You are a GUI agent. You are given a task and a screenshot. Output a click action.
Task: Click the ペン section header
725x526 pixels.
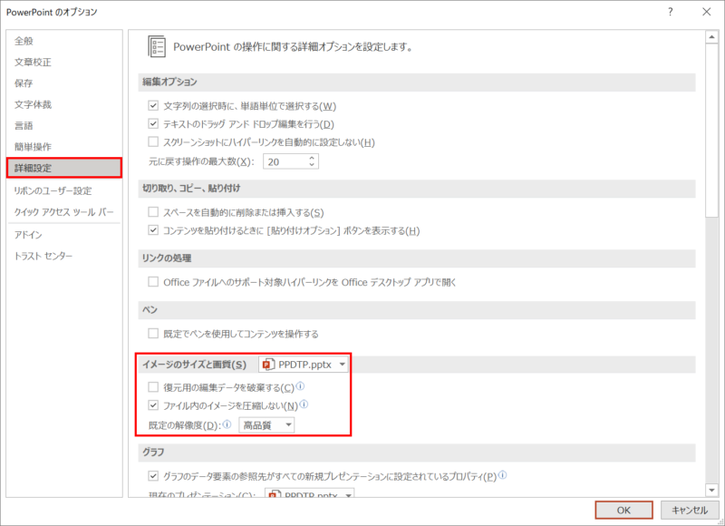pos(417,310)
